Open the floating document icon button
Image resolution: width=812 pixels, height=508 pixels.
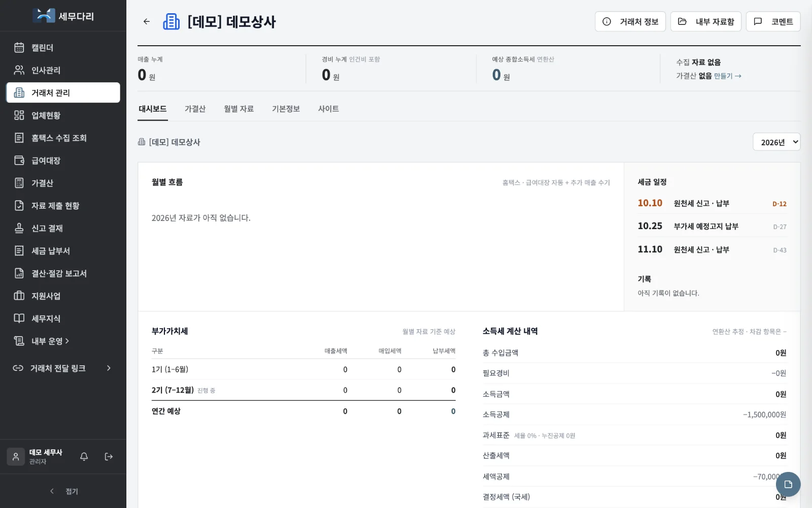click(x=788, y=485)
